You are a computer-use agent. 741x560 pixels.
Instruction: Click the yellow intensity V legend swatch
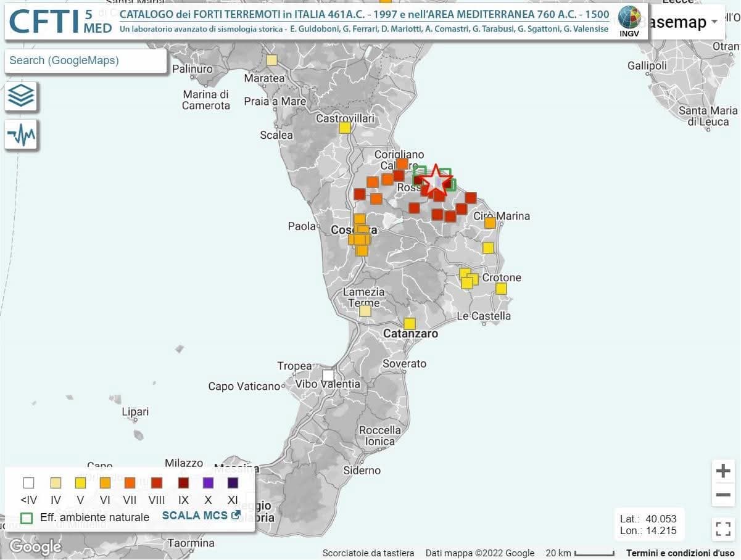[80, 482]
